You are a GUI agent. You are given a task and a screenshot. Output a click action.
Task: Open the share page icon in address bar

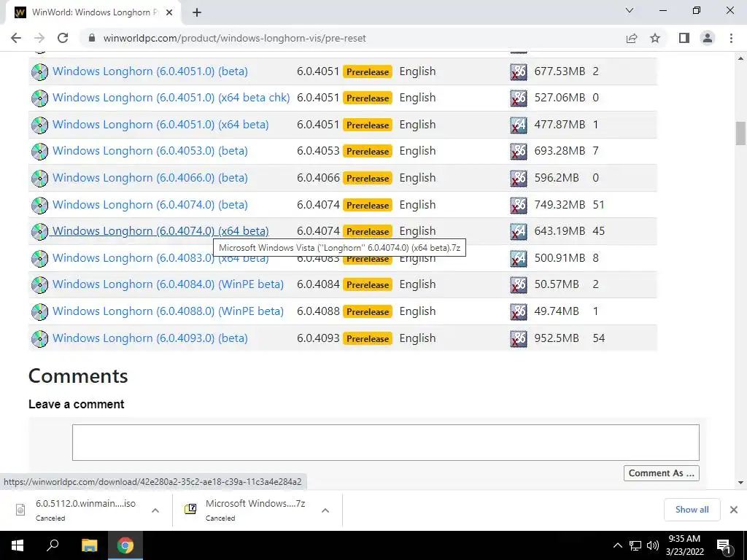[x=632, y=38]
